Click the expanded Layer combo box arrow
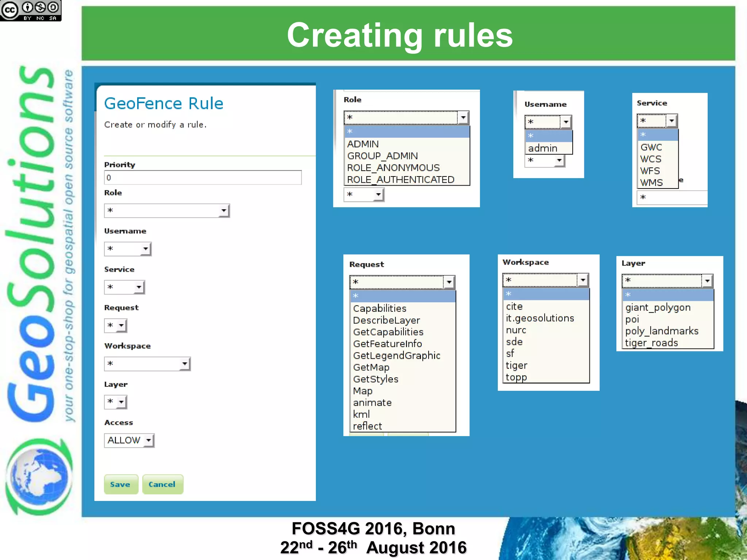The image size is (747, 560). [x=707, y=280]
